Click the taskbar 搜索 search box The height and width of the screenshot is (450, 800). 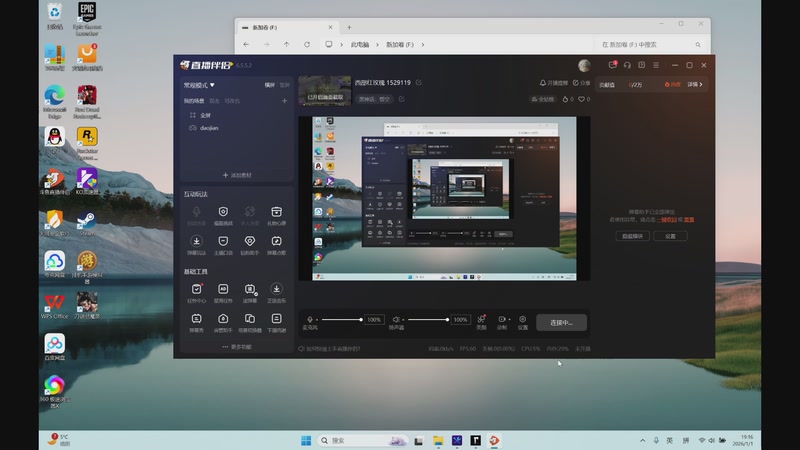pyautogui.click(x=363, y=440)
